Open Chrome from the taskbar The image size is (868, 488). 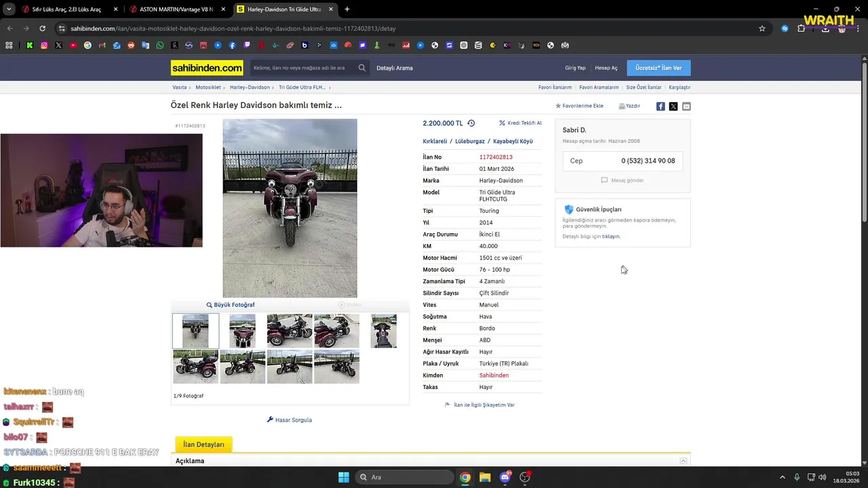click(465, 477)
